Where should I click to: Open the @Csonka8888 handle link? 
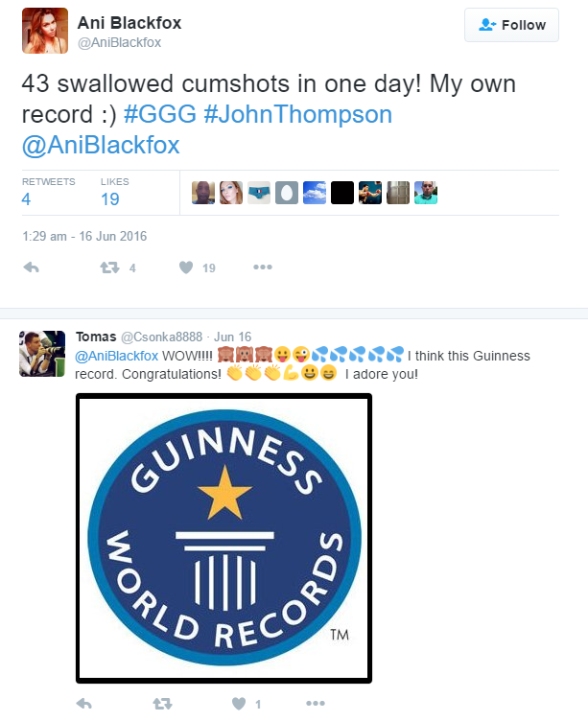[161, 337]
